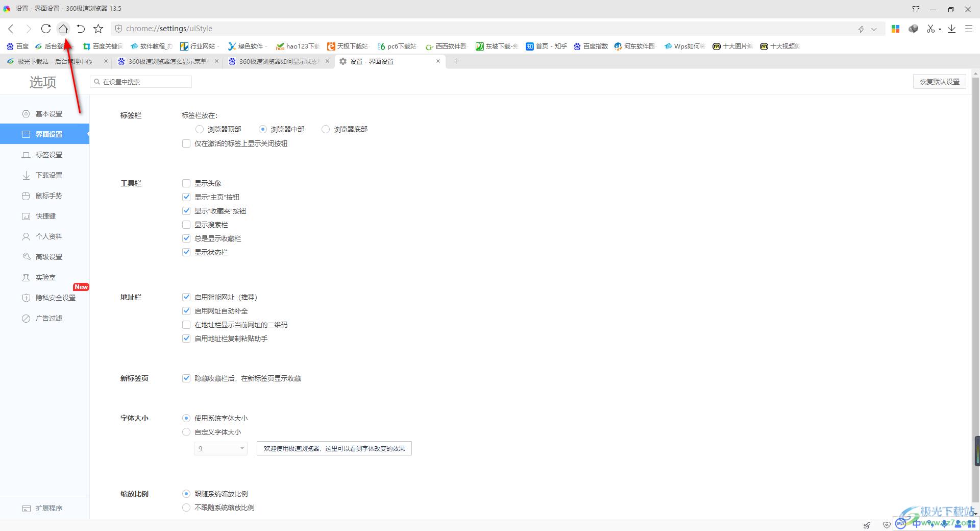980x531 pixels.
Task: Click the screenshot scissors icon
Action: [930, 29]
